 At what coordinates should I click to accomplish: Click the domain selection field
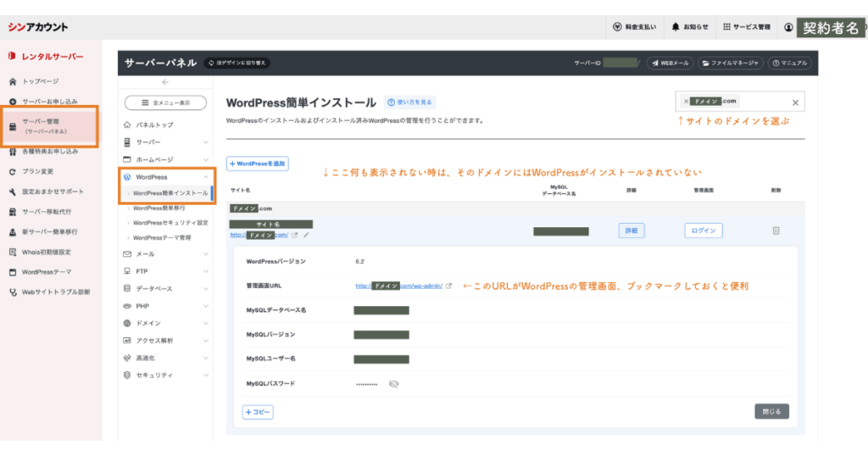pyautogui.click(x=740, y=102)
